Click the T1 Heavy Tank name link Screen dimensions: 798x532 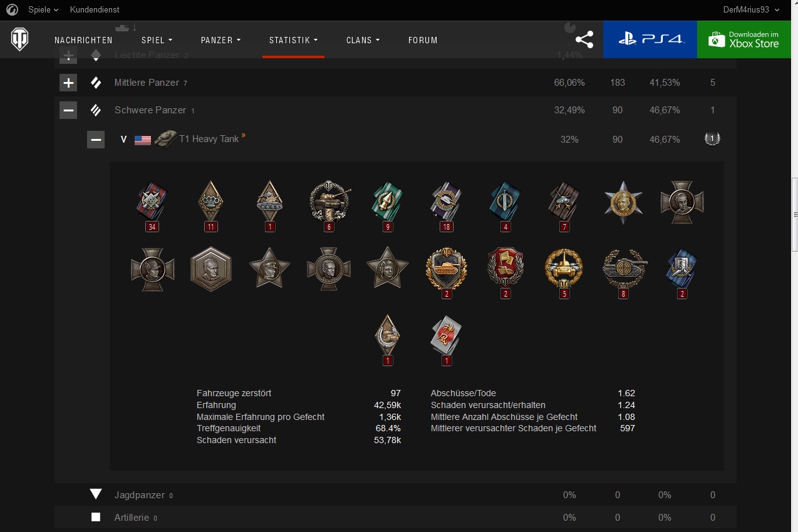point(209,139)
